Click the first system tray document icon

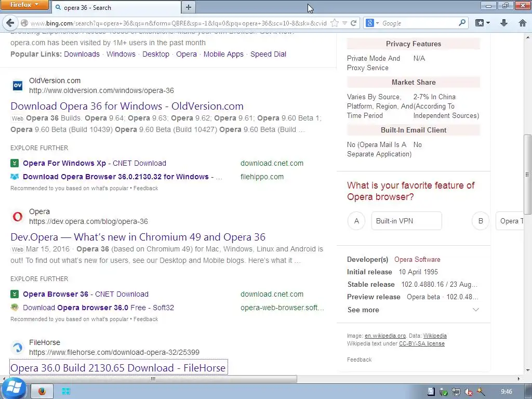point(431,392)
